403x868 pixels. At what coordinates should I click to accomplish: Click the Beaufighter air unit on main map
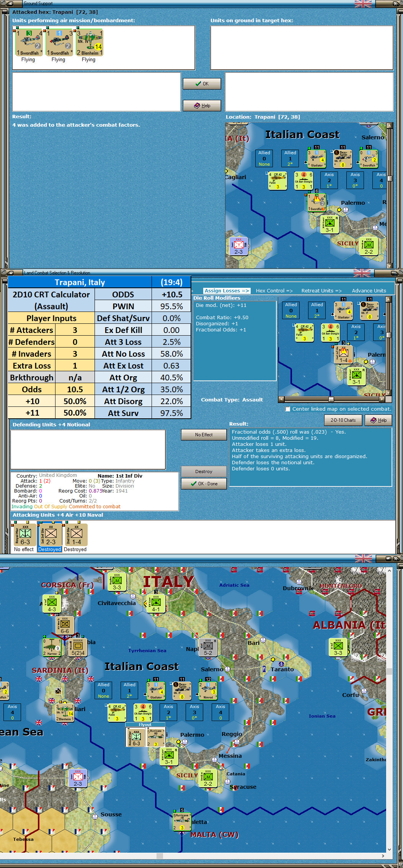(182, 691)
